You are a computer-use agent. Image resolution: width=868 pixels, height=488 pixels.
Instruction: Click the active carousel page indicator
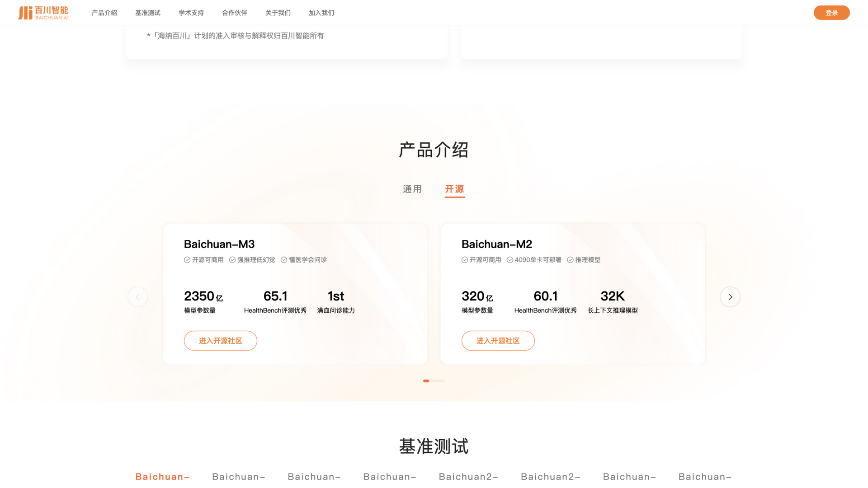[426, 381]
